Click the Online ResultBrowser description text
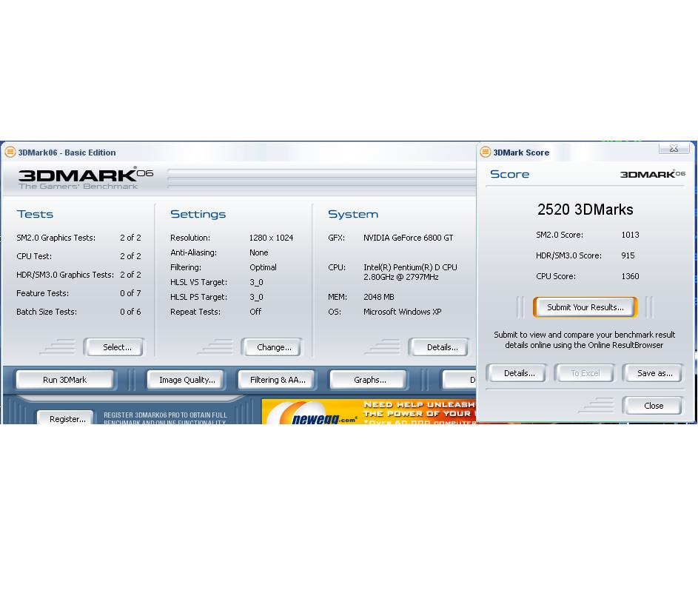This screenshot has width=698, height=616. [x=584, y=340]
